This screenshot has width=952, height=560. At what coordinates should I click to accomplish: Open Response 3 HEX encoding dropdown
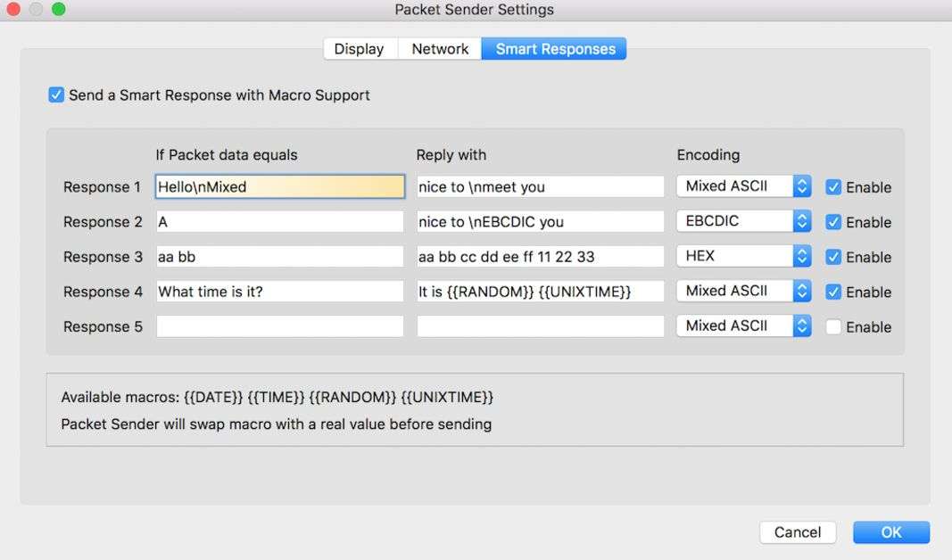(744, 255)
